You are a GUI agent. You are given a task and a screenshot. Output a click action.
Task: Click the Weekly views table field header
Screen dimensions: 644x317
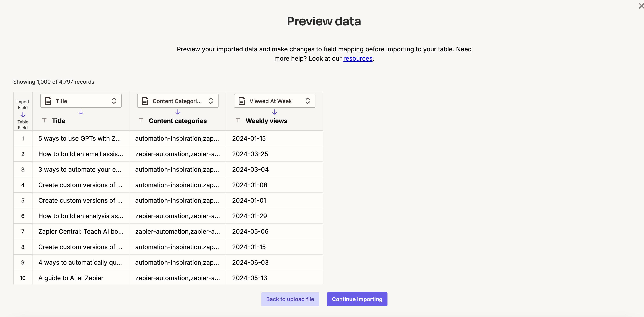tap(266, 121)
